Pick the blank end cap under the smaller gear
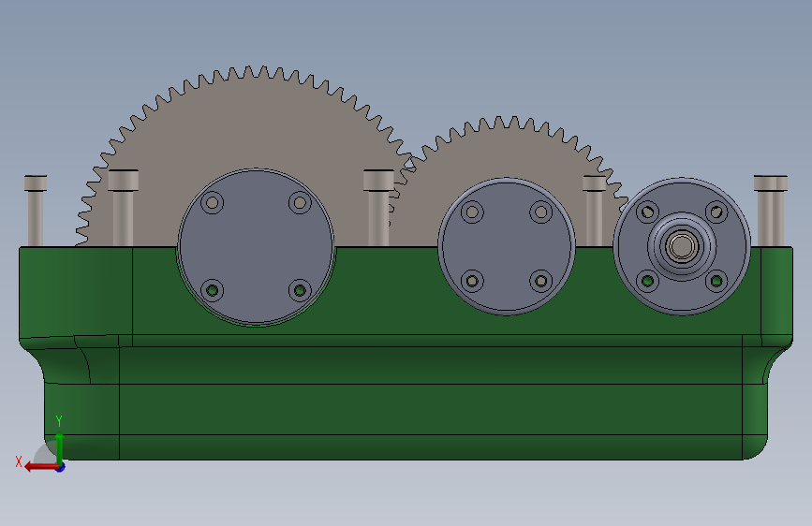 [507, 246]
